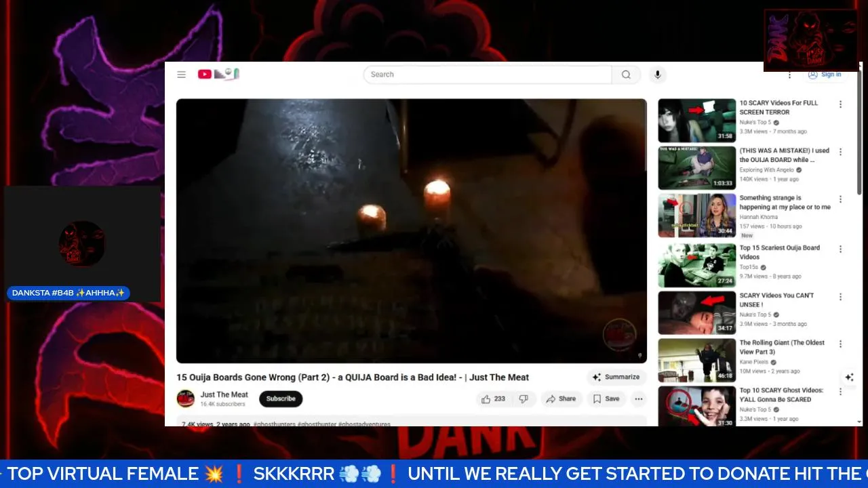Open options menu for 10 SCARY Videos FULL SCREEN TERROR
The image size is (868, 488).
(x=840, y=104)
